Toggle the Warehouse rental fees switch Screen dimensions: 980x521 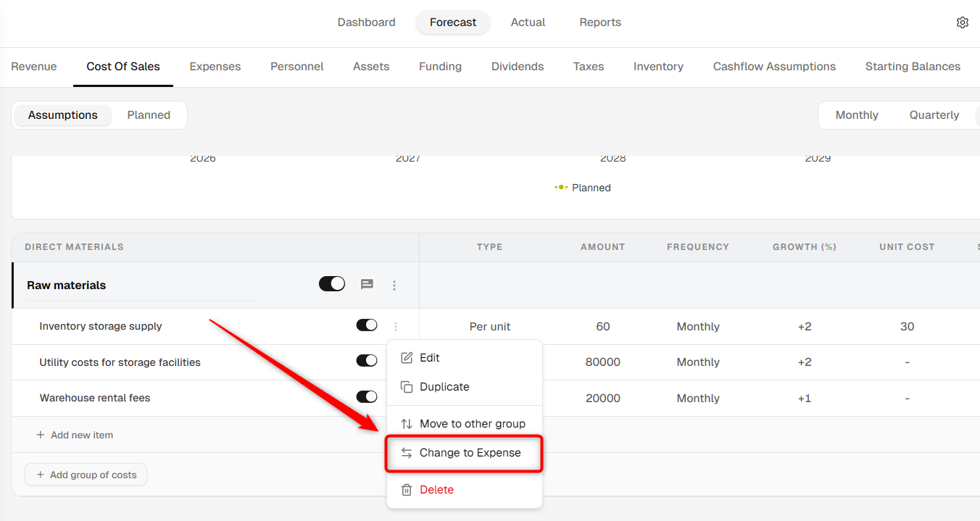coord(367,396)
